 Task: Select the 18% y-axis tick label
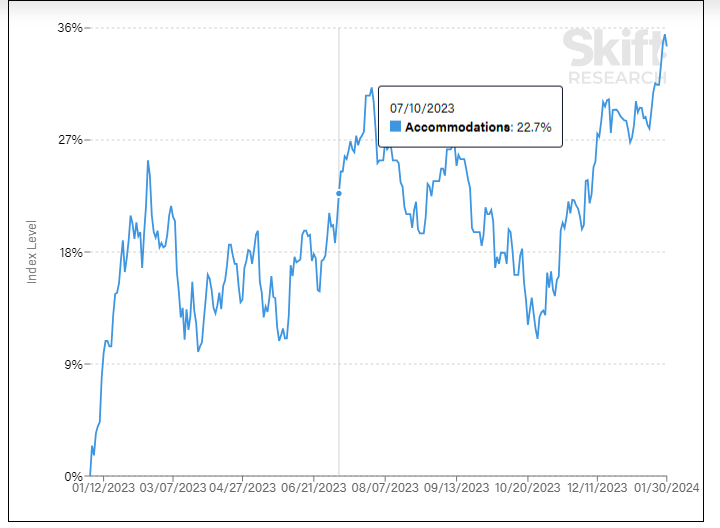pos(69,252)
